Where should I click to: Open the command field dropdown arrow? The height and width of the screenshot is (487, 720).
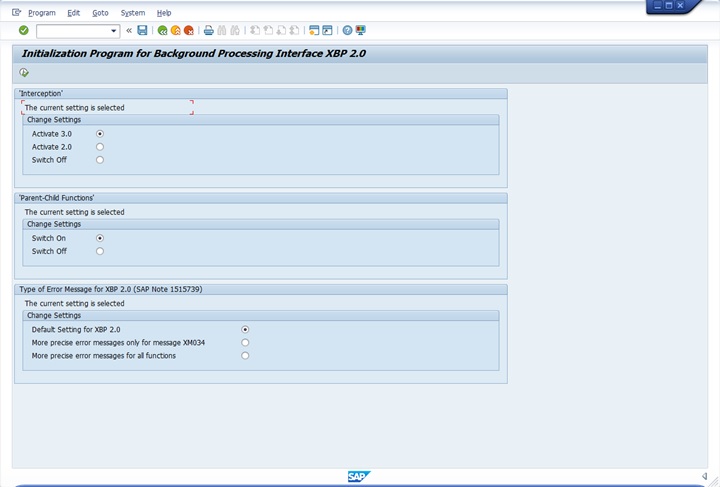coord(113,31)
